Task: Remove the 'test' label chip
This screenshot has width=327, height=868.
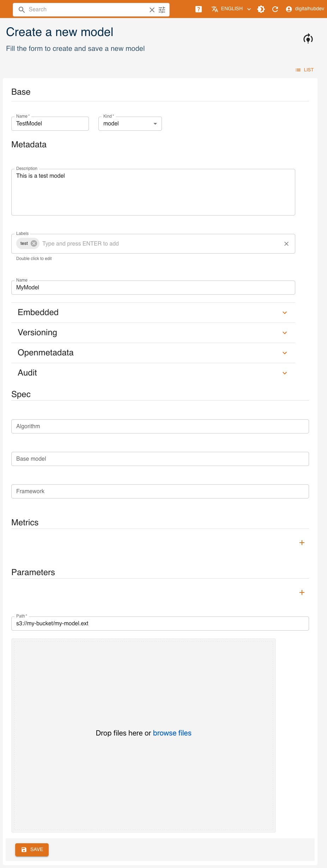Action: 34,243
